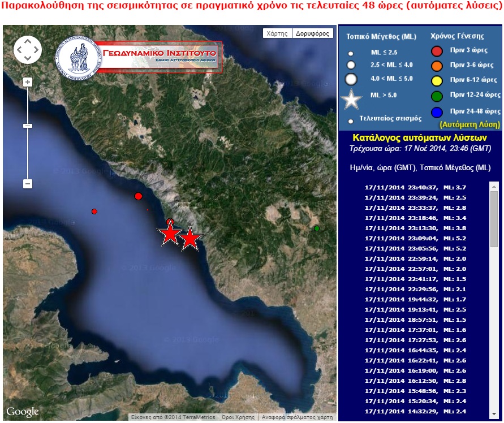Image resolution: width=504 pixels, height=423 pixels.
Task: Switch to the Δορυφόρος satellite view
Action: click(x=312, y=33)
